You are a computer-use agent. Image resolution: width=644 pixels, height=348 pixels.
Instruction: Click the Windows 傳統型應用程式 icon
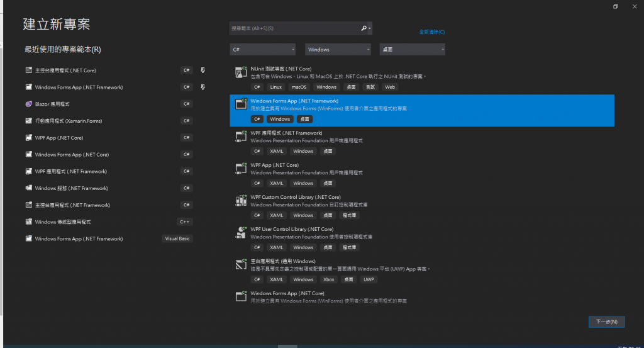click(x=29, y=222)
